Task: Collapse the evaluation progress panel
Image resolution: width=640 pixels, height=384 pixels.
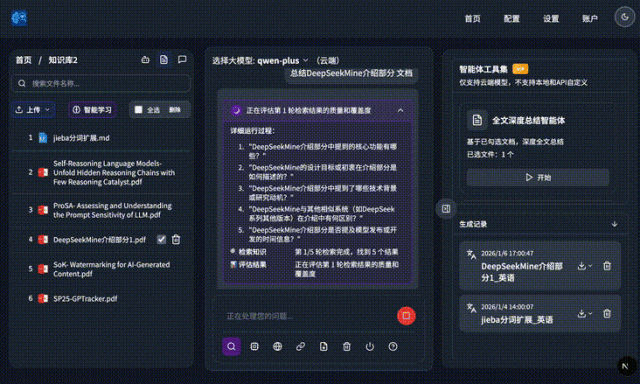Action: tap(400, 110)
